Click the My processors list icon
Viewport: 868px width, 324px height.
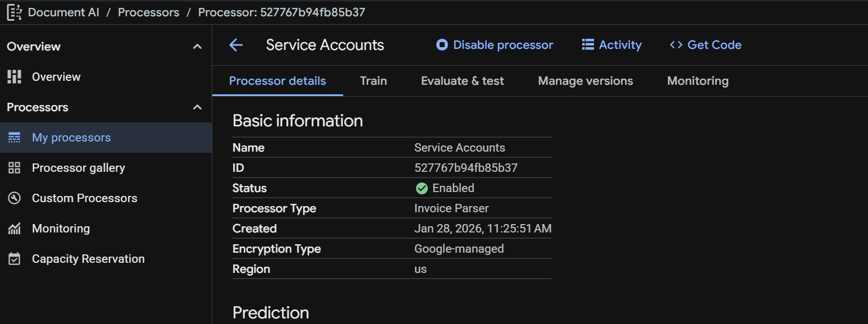click(14, 138)
